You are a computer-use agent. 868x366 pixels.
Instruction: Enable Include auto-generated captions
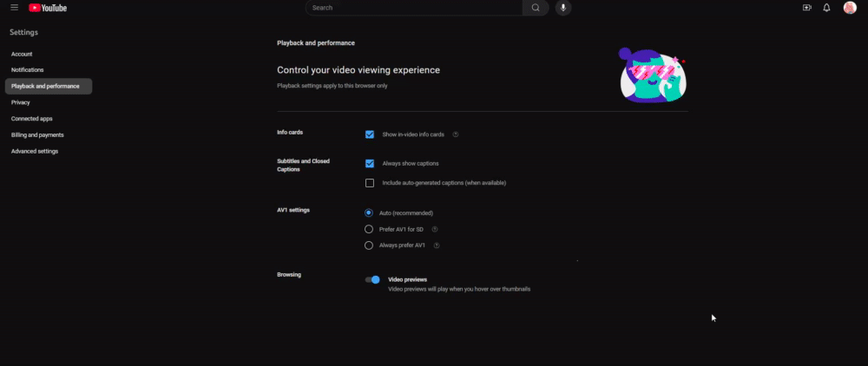coord(370,183)
